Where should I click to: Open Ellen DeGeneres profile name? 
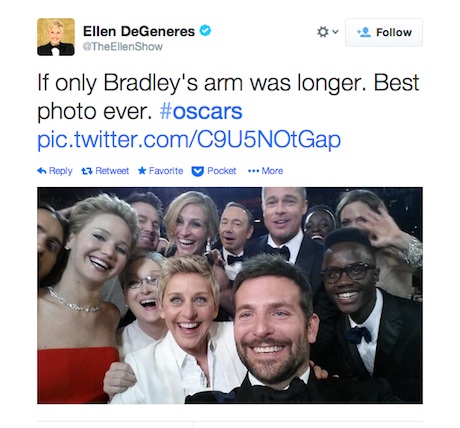tap(139, 31)
